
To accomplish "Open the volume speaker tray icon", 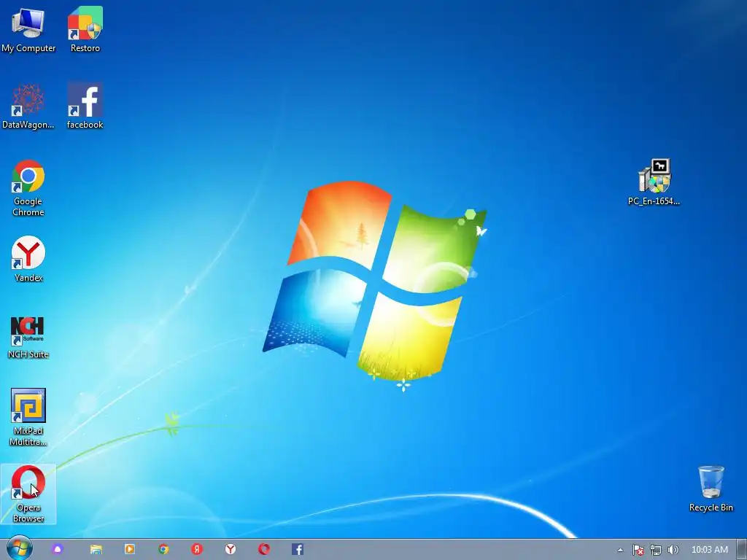I will [x=673, y=550].
